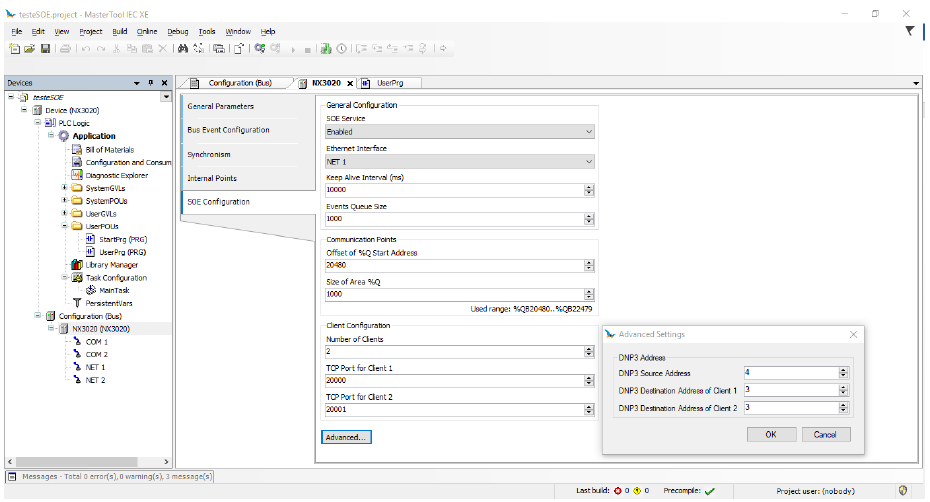Click the Copy icon in the toolbar
The height and width of the screenshot is (502, 930).
(x=132, y=49)
